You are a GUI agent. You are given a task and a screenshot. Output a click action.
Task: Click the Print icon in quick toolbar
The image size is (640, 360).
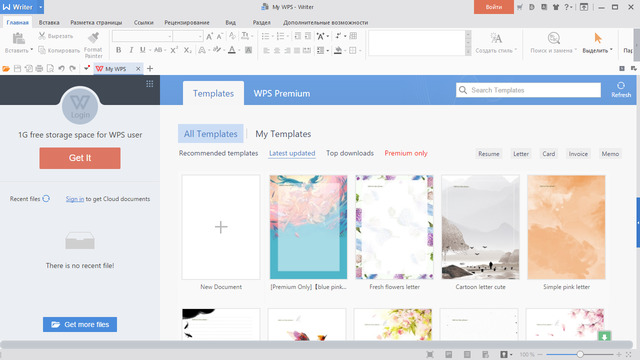(x=39, y=69)
